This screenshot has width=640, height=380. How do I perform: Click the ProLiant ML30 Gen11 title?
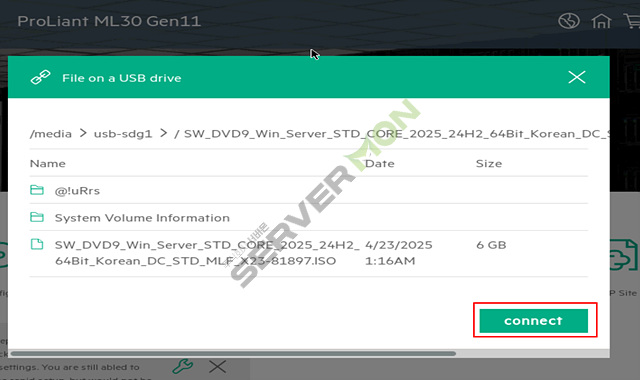pyautogui.click(x=109, y=21)
